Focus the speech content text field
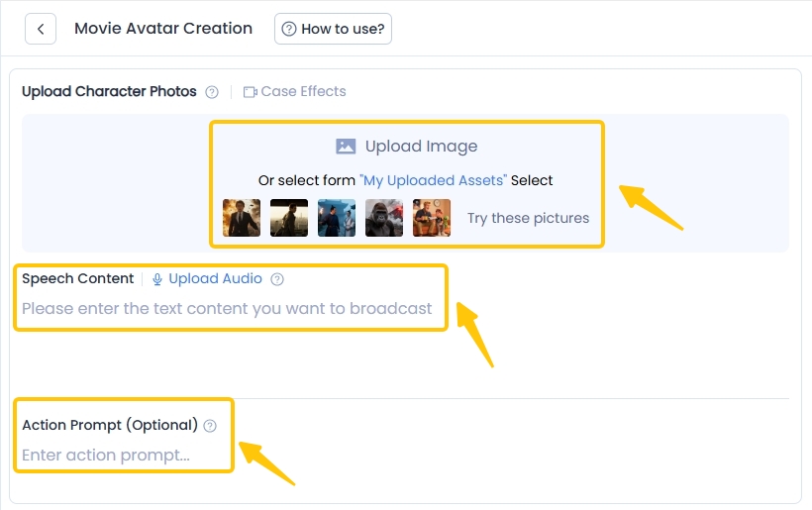The width and height of the screenshot is (812, 510). click(228, 309)
